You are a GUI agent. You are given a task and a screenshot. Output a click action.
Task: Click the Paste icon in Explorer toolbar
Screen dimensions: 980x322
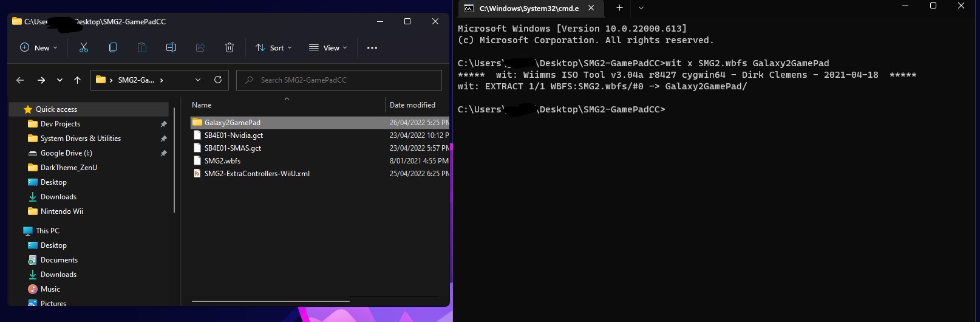pyautogui.click(x=142, y=47)
